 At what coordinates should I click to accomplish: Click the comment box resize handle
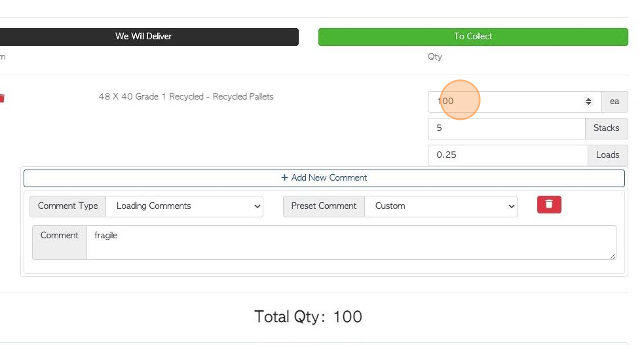(613, 255)
